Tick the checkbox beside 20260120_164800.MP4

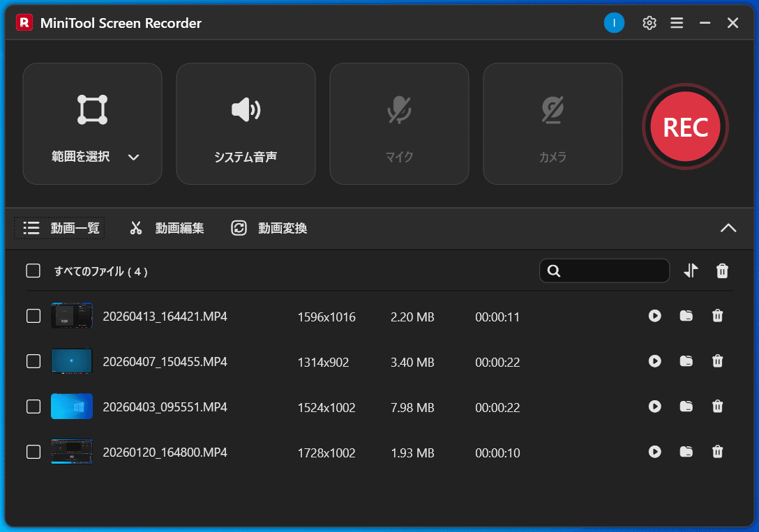click(33, 452)
